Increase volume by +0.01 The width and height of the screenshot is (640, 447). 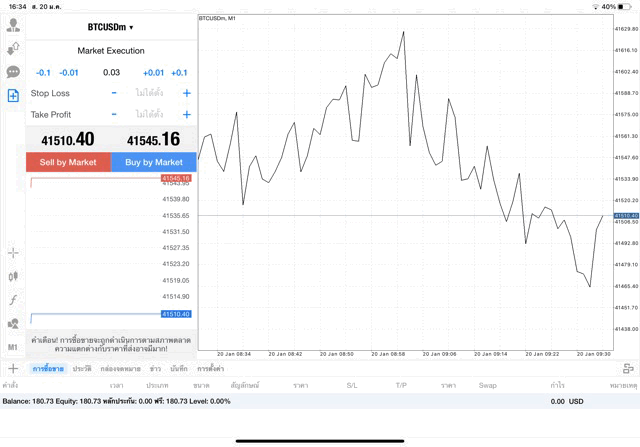(x=153, y=73)
